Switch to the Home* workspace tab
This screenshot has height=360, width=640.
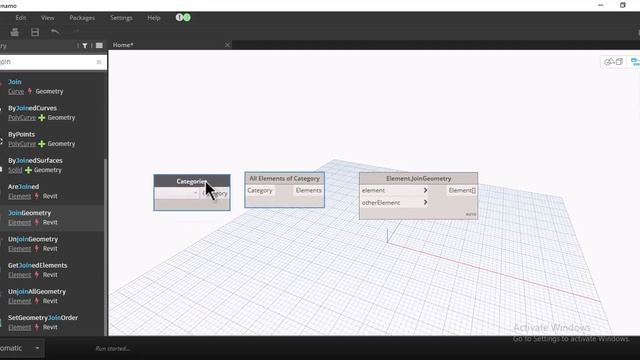(123, 45)
